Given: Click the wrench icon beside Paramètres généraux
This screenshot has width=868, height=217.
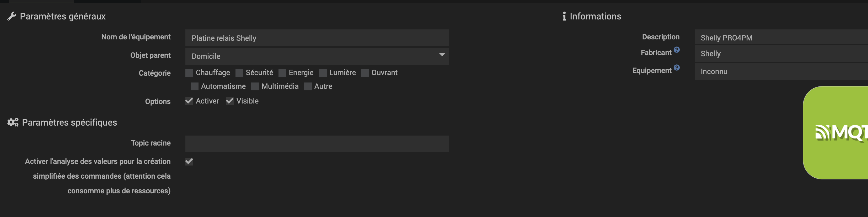Looking at the screenshot, I should pos(12,16).
